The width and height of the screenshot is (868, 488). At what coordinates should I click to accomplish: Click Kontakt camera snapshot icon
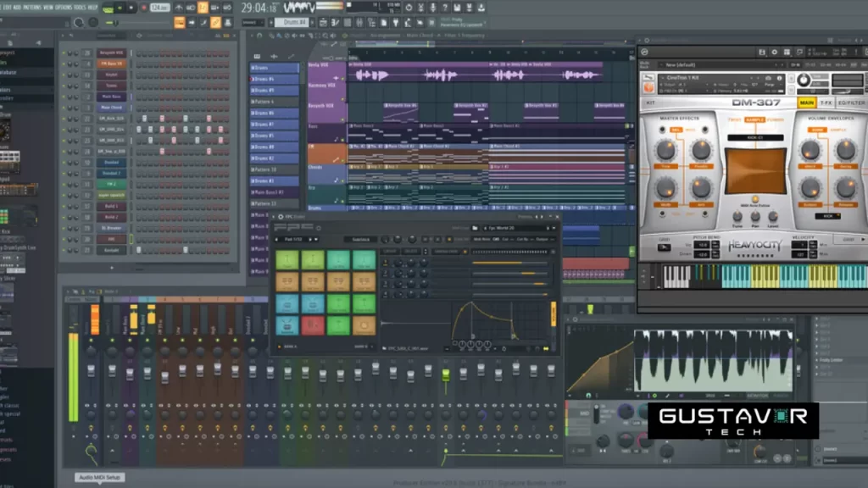[x=768, y=78]
